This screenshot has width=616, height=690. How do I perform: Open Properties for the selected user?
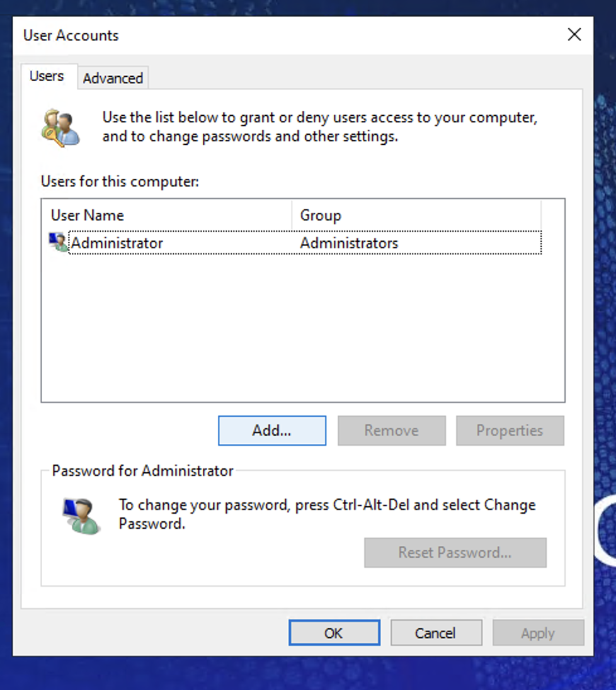[x=510, y=431]
